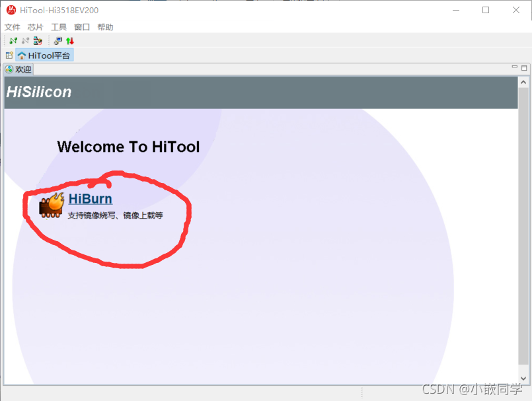
Task: Click the terminal monitor tool icon
Action: [x=58, y=41]
